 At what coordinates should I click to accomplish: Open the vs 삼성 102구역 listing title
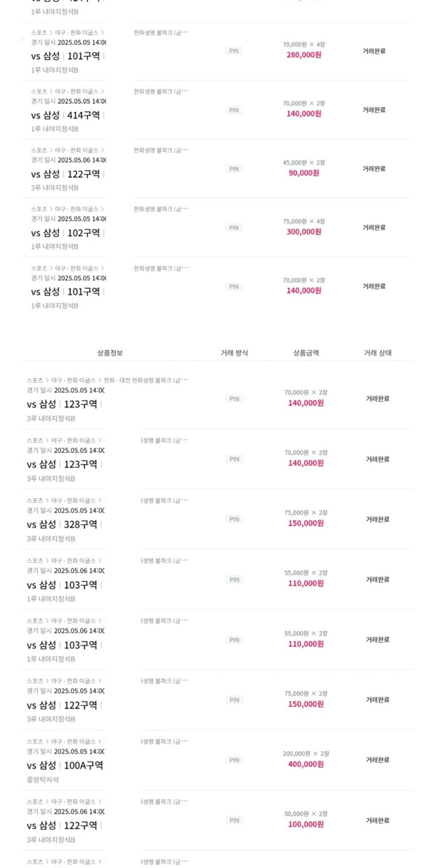pos(66,233)
